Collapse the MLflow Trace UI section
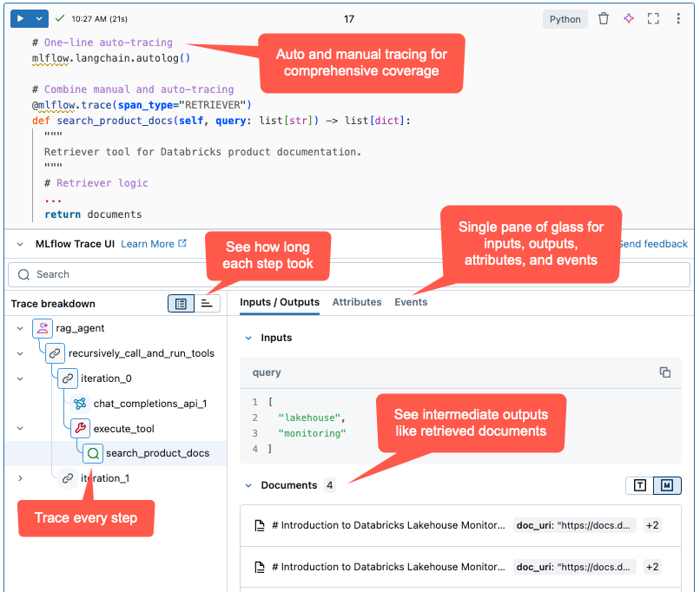This screenshot has width=700, height=592. 20,244
